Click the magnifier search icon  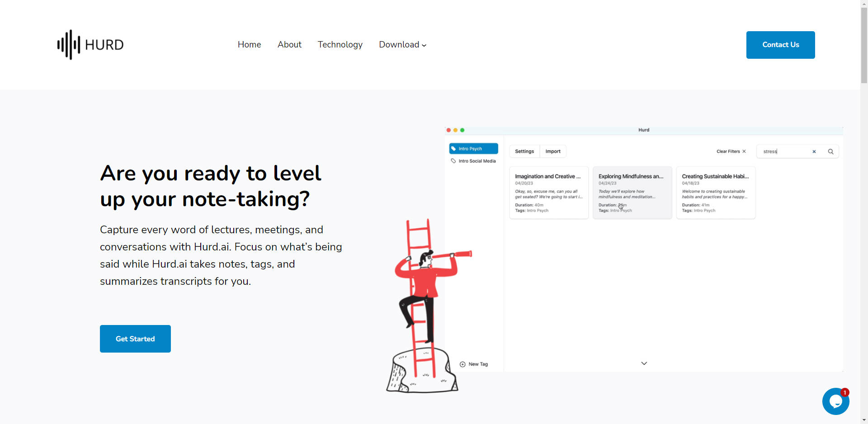click(830, 152)
